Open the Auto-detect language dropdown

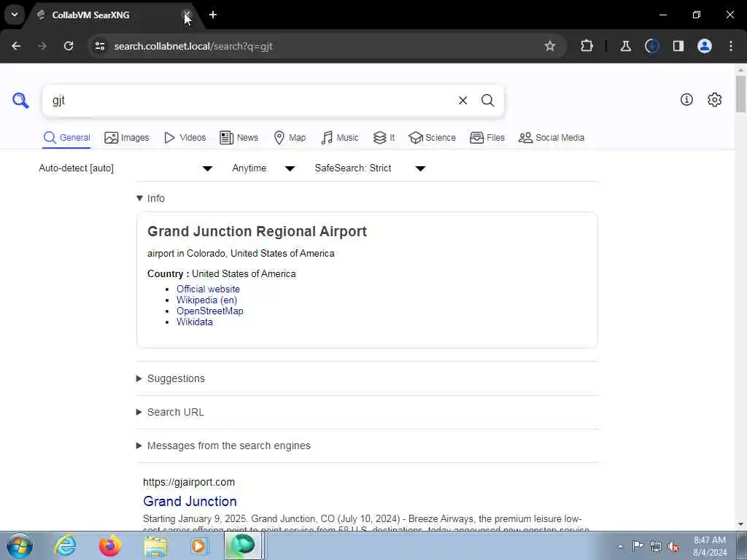tap(125, 168)
